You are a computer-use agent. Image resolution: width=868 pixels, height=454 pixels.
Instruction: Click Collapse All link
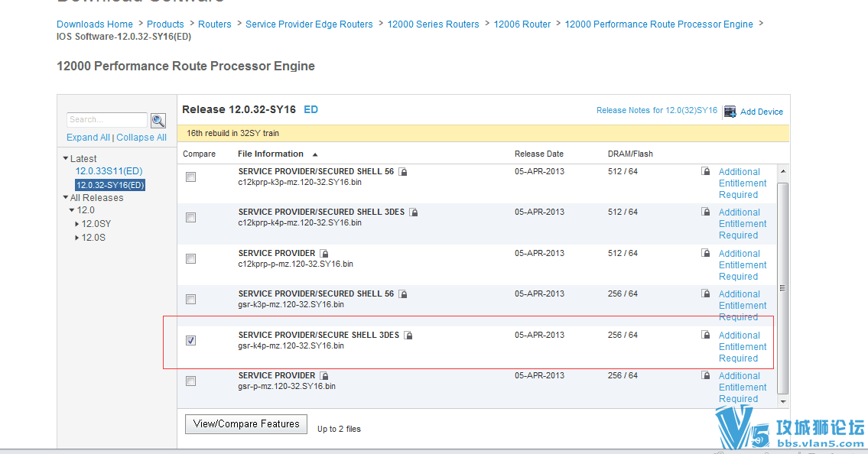pos(141,138)
